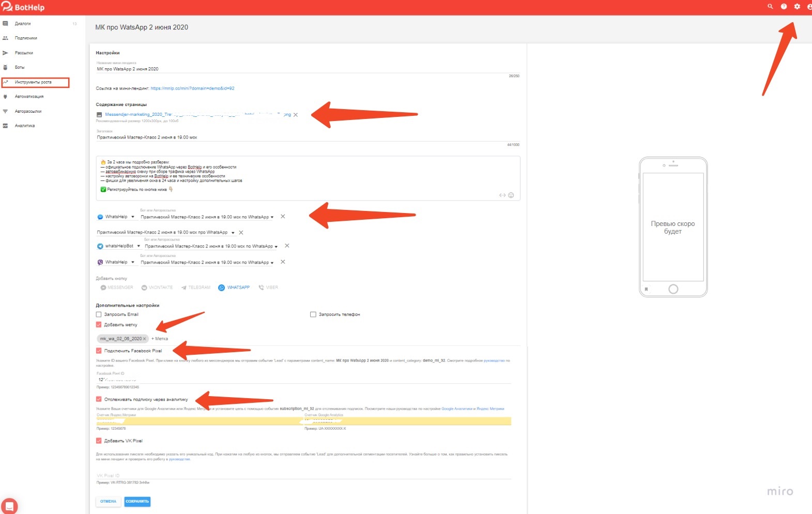Open the whatsHelpBot Telegram channel dropdown
Image resolution: width=812 pixels, height=514 pixels.
pyautogui.click(x=139, y=246)
